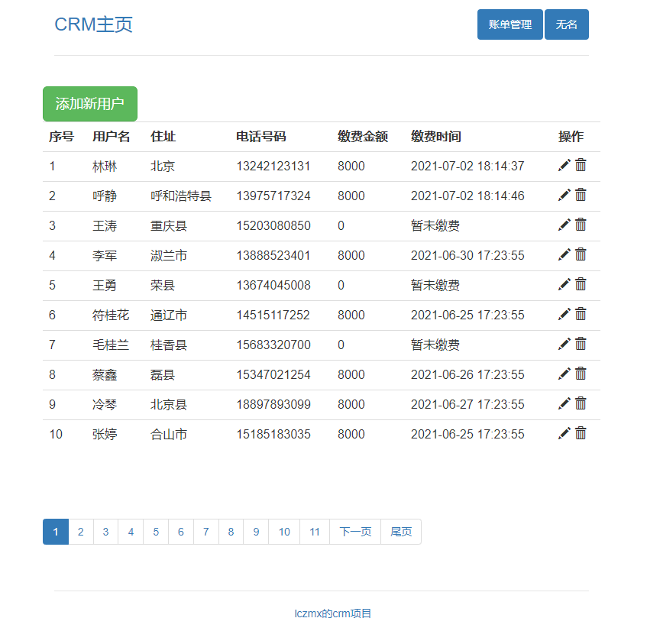Click timestamp 2021-06-26 17:23:55
The image size is (647, 644).
tap(467, 374)
